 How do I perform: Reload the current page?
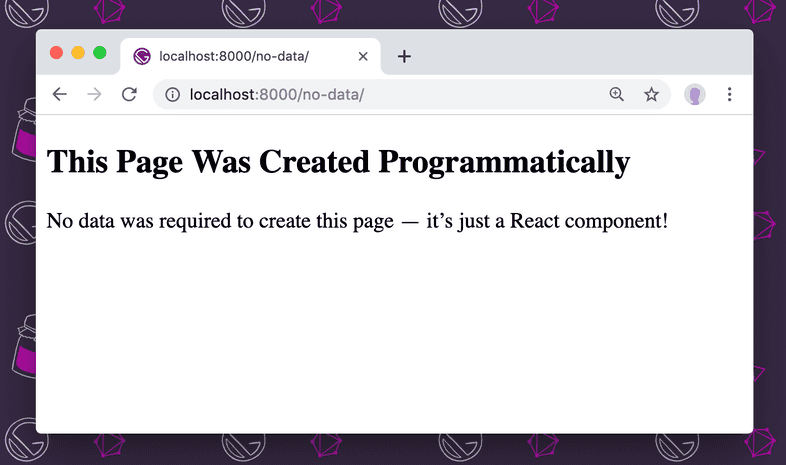(129, 94)
